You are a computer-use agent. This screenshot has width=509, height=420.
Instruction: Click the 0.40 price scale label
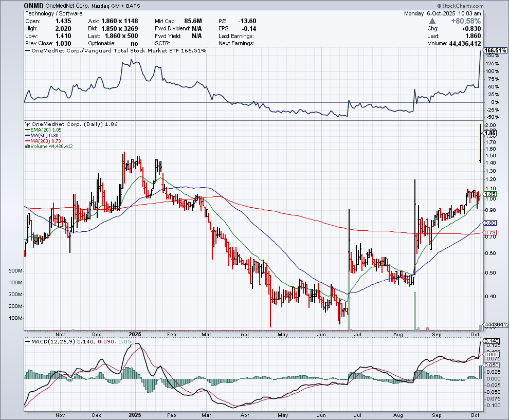point(490,296)
